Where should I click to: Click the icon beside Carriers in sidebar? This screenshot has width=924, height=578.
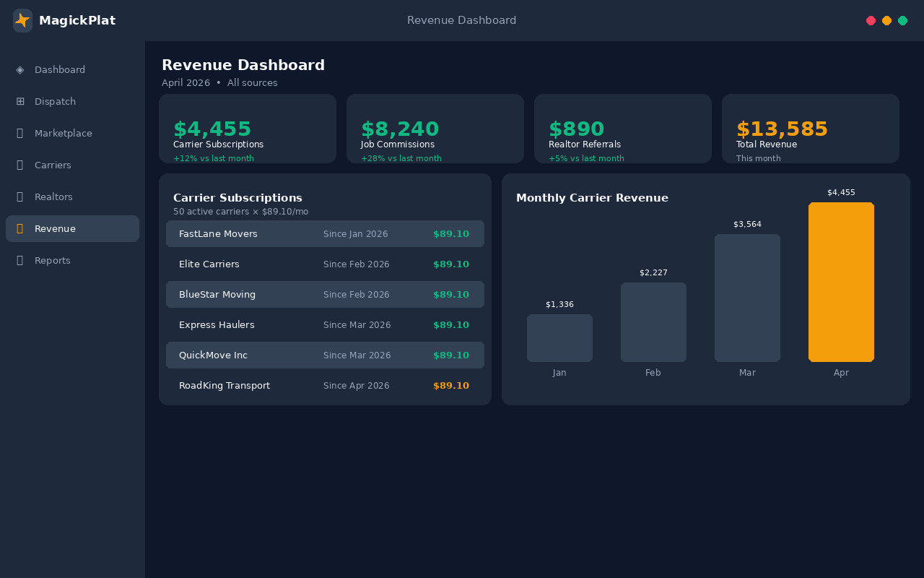tap(20, 165)
